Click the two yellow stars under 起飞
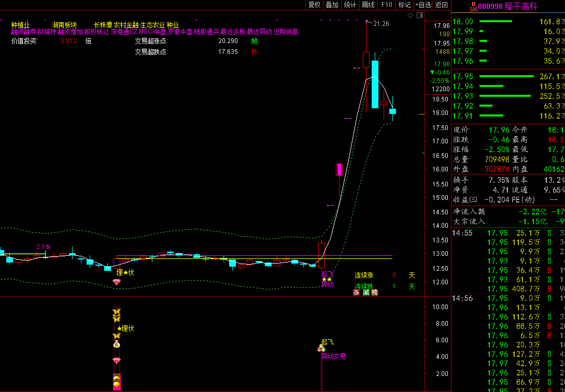The width and height of the screenshot is (565, 392). pos(327,279)
